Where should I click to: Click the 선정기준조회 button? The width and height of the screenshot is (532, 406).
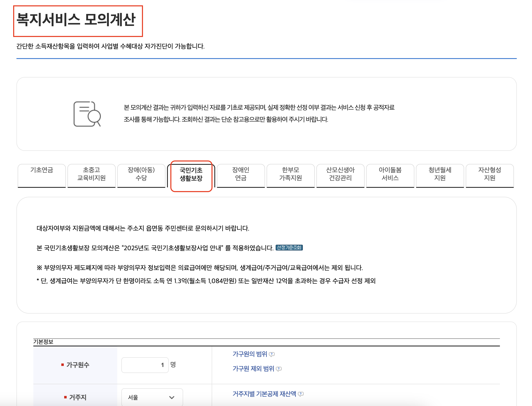(x=289, y=247)
